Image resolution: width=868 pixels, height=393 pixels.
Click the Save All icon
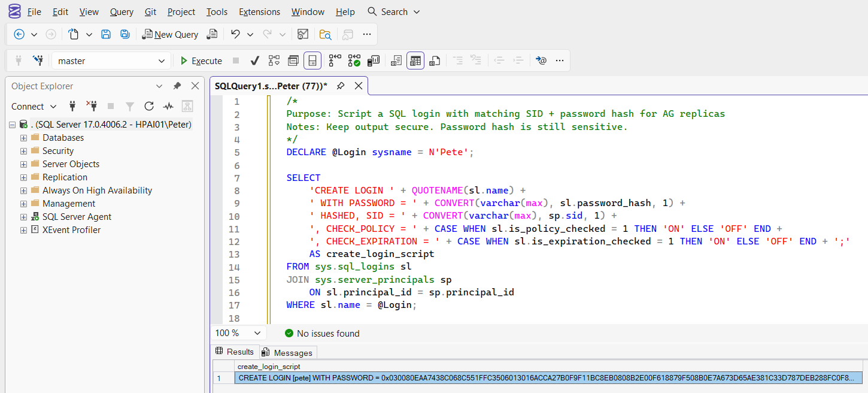[125, 34]
